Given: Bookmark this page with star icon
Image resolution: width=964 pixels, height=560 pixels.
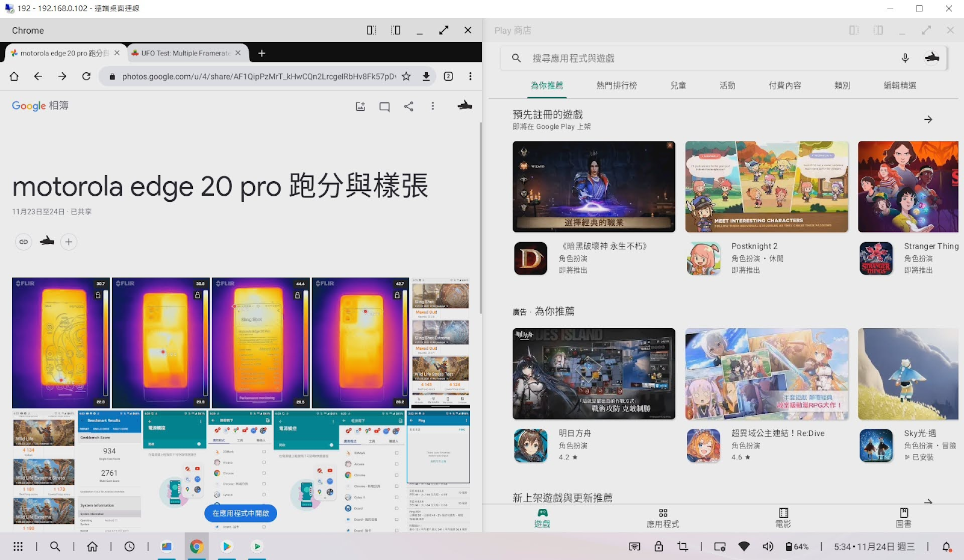Looking at the screenshot, I should pos(406,76).
